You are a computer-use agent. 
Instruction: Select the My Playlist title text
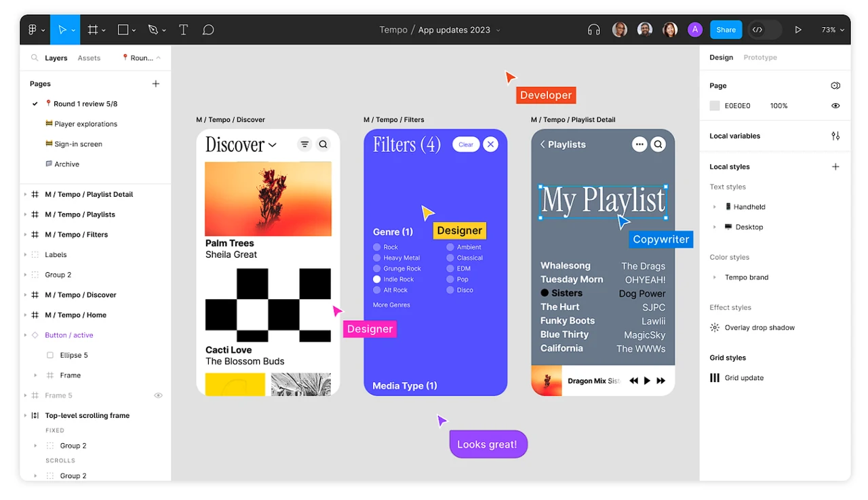pyautogui.click(x=603, y=201)
